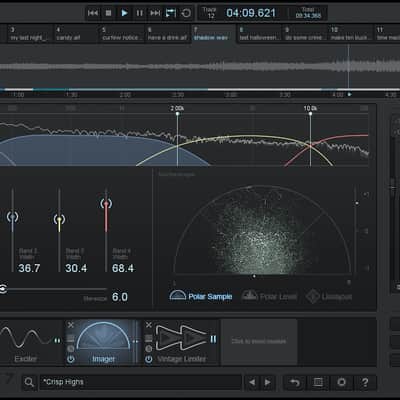Click the Band 2 width value 36.7

click(29, 268)
